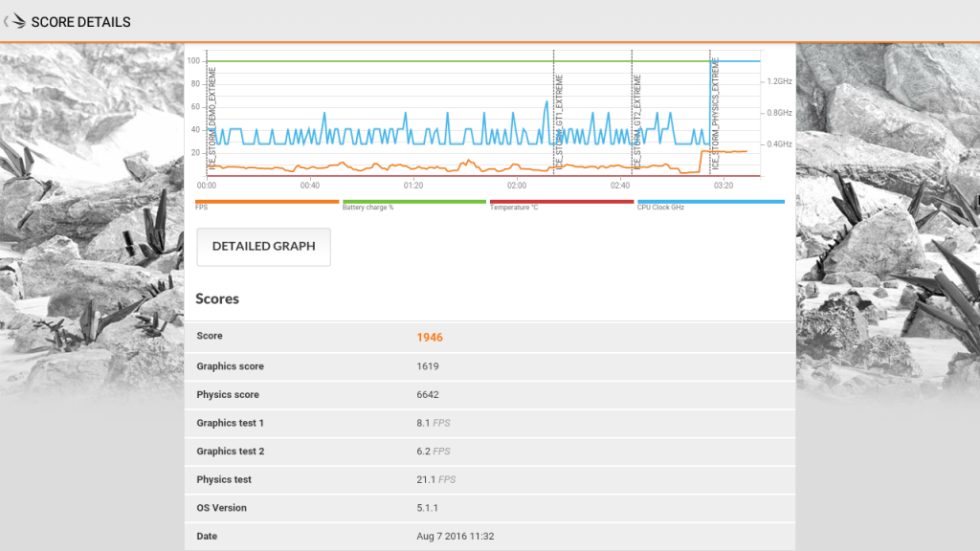The image size is (980, 551).
Task: Click the Date value Aug 7 2016 11:32
Action: 455,536
